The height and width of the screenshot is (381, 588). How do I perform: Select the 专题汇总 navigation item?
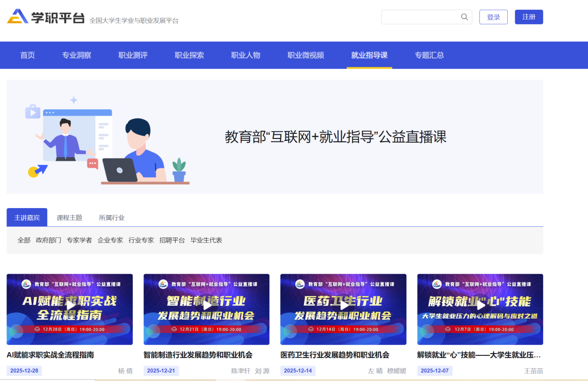[x=429, y=55]
